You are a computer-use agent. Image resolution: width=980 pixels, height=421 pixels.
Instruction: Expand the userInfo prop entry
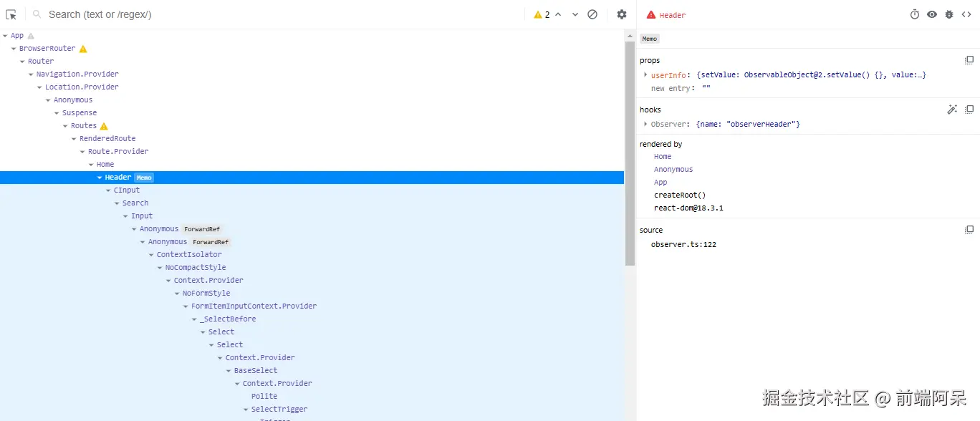click(645, 74)
